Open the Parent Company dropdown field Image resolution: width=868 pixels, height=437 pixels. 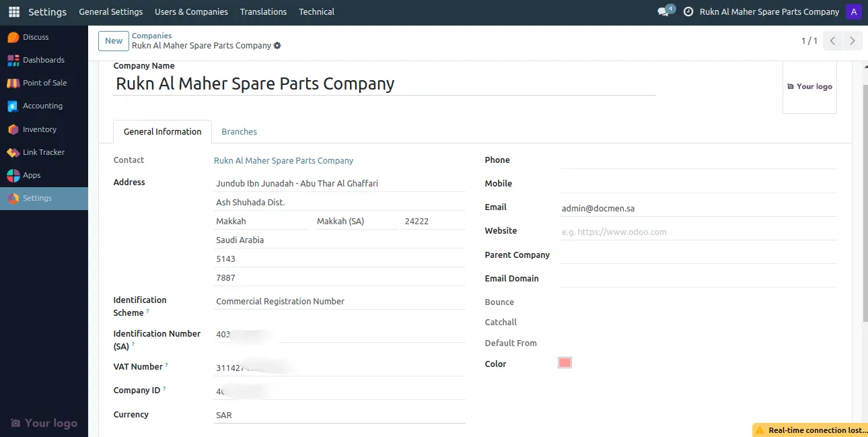698,255
